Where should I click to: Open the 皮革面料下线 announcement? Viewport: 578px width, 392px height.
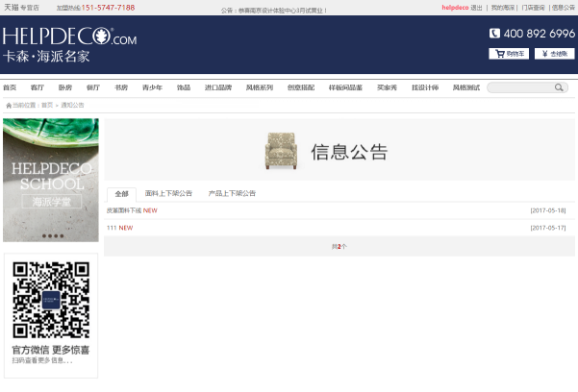point(124,210)
